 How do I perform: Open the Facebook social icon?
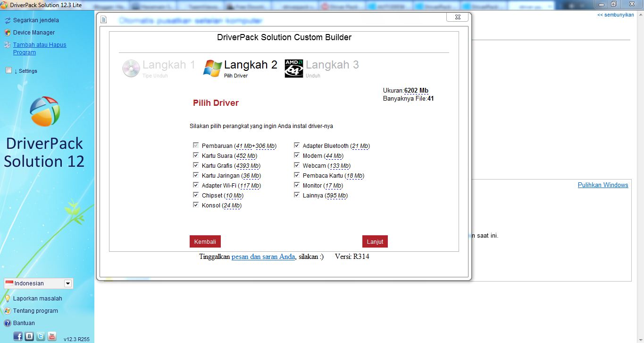(18, 336)
